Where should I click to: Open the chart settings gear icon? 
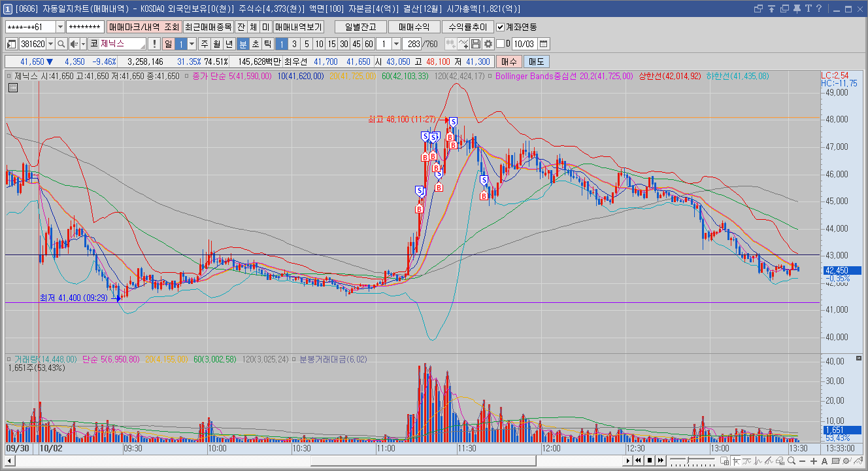[488, 44]
